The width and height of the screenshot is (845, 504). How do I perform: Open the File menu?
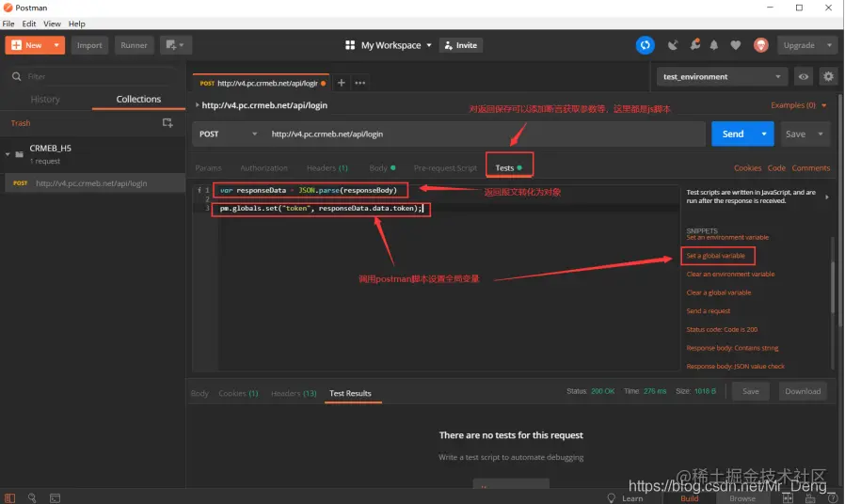8,24
